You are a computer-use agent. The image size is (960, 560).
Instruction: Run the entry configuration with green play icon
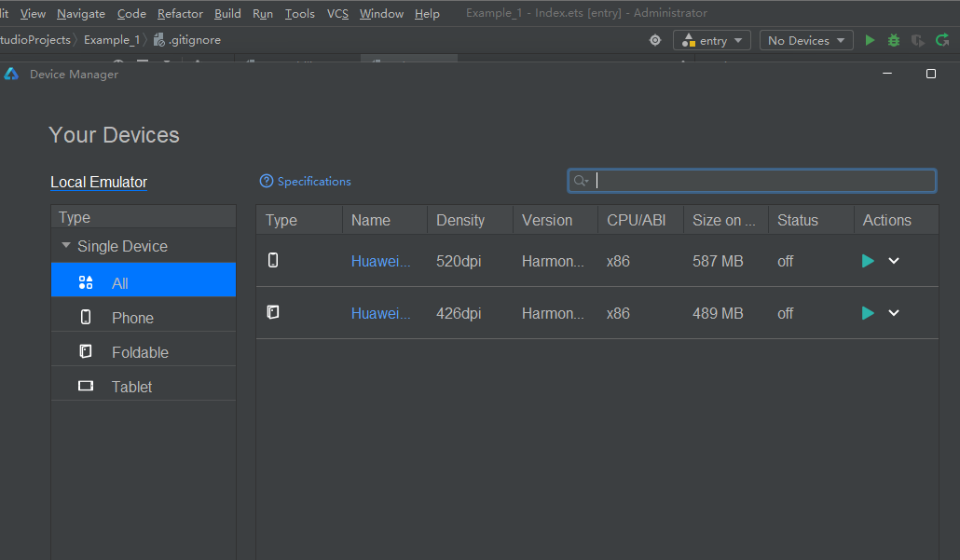[870, 40]
